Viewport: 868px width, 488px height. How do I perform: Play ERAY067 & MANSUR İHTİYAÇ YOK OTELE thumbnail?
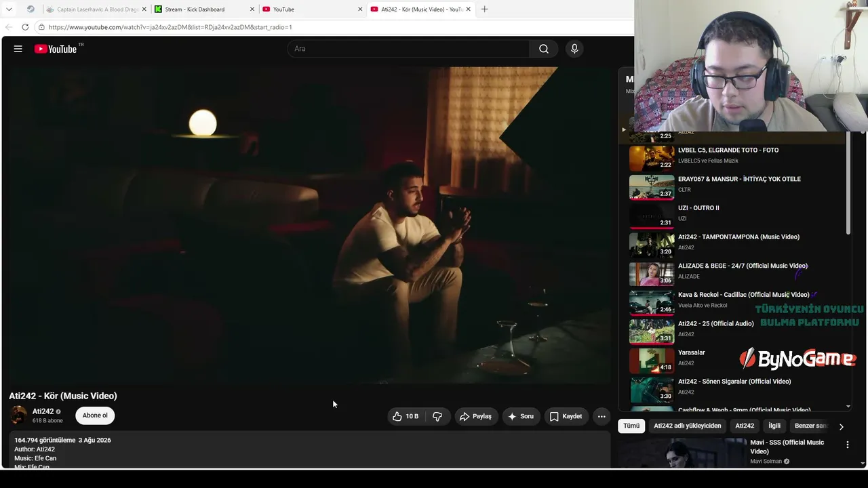pyautogui.click(x=652, y=187)
